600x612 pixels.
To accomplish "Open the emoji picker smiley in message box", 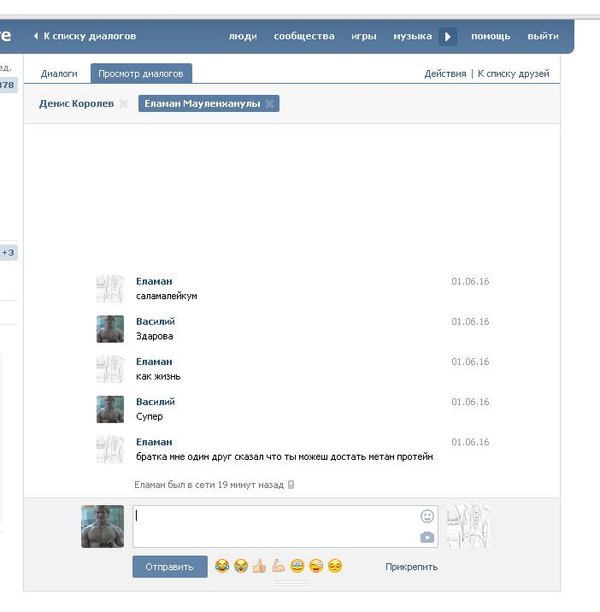I will tap(427, 516).
